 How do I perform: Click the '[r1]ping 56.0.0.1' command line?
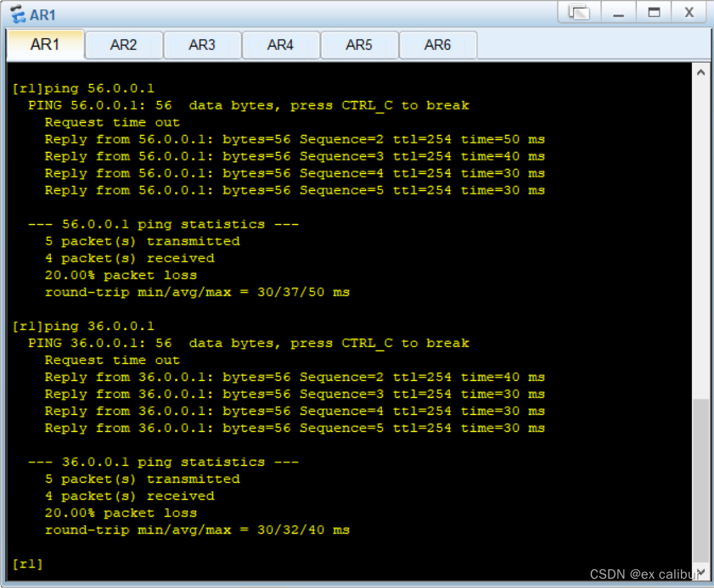coord(83,88)
